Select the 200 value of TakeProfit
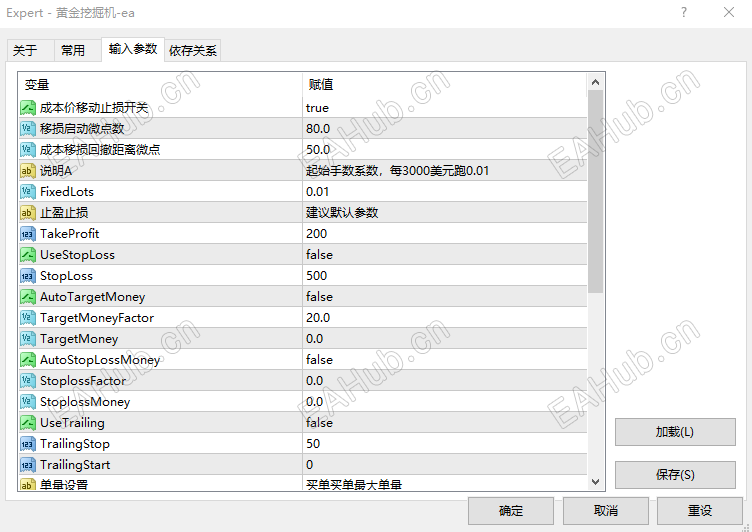 click(x=317, y=234)
